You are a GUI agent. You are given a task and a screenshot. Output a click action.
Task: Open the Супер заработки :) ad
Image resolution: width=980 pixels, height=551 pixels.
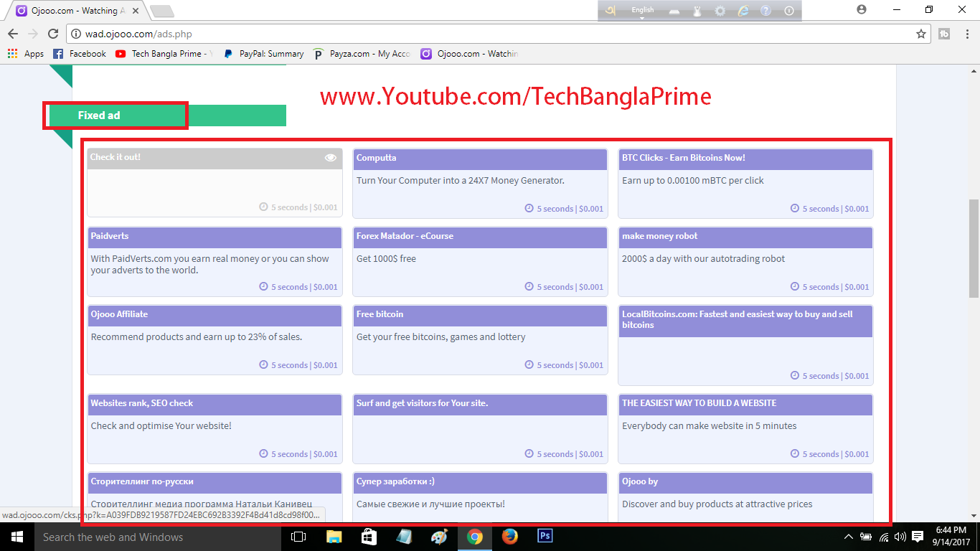[x=480, y=497]
